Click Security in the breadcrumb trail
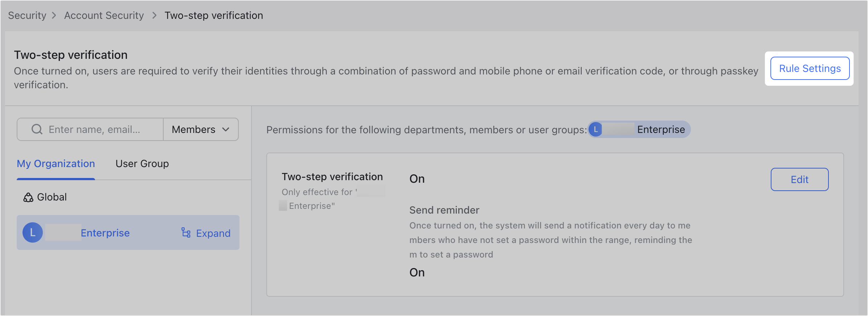This screenshot has height=316, width=868. pos(27,15)
